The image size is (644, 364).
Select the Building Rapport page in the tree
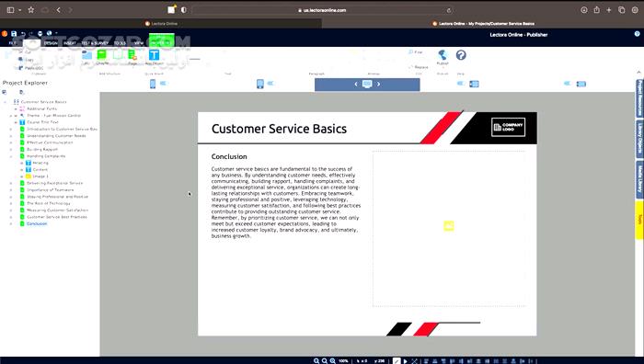coord(42,150)
